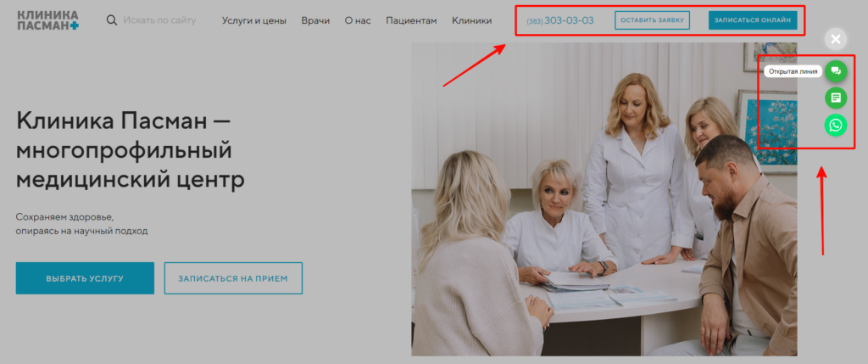
Task: Click the clinic staff photo
Action: click(x=604, y=199)
